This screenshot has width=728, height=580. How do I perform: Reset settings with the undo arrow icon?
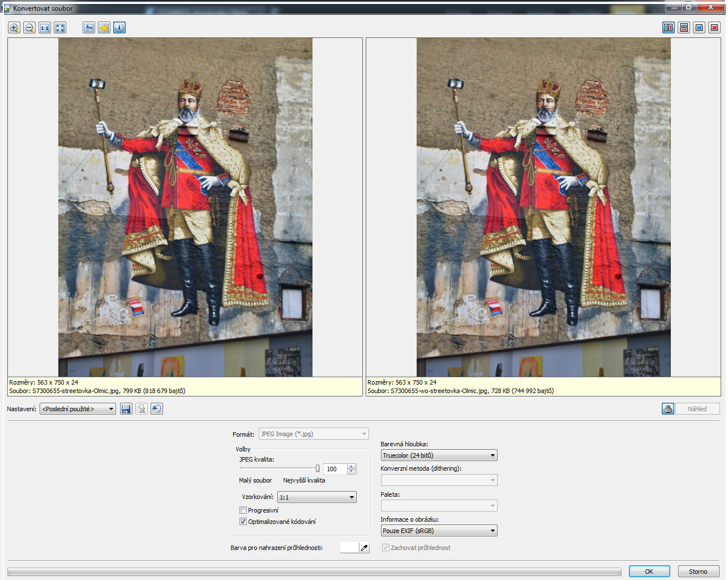click(x=157, y=409)
